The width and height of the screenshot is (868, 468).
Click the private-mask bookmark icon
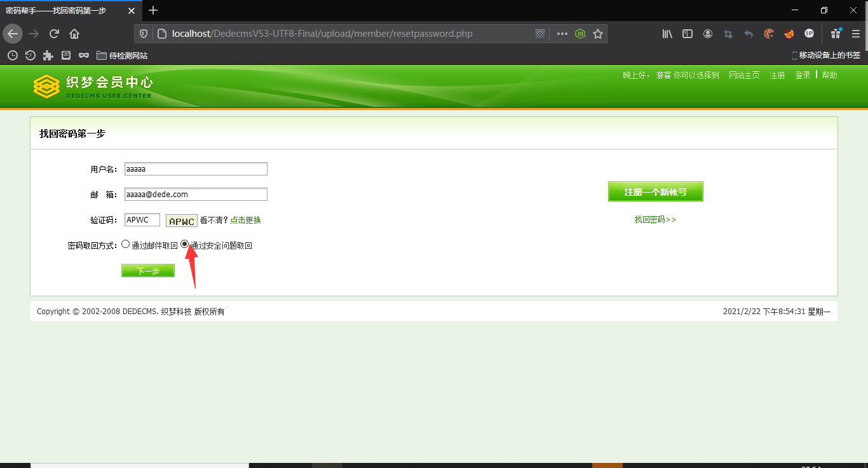[x=84, y=55]
